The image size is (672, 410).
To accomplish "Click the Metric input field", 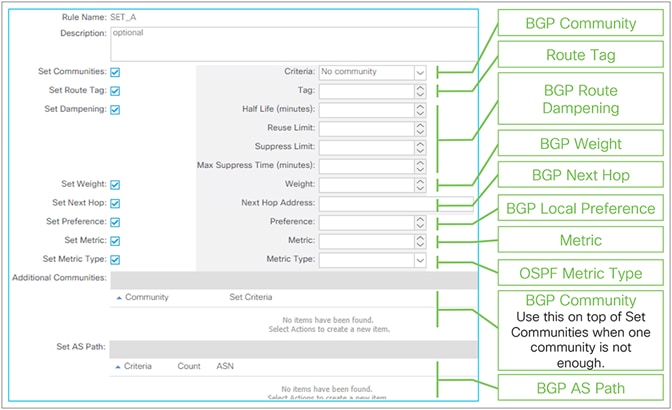I will tap(367, 242).
